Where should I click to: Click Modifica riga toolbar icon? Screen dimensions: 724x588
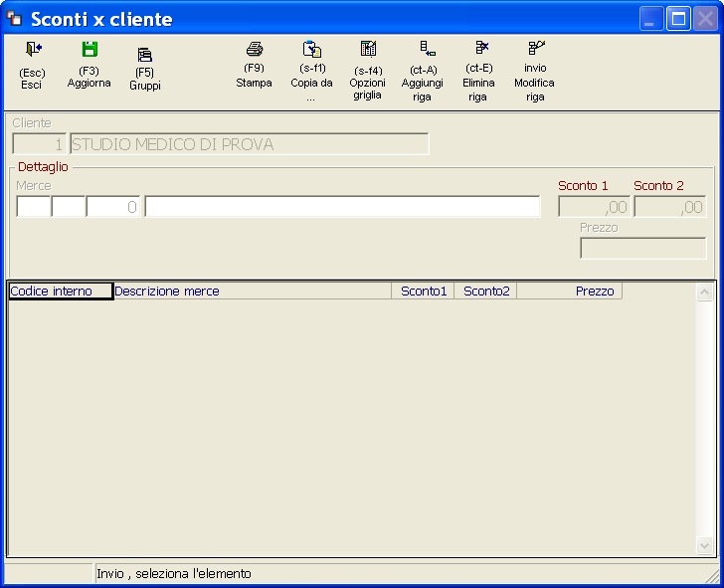536,48
